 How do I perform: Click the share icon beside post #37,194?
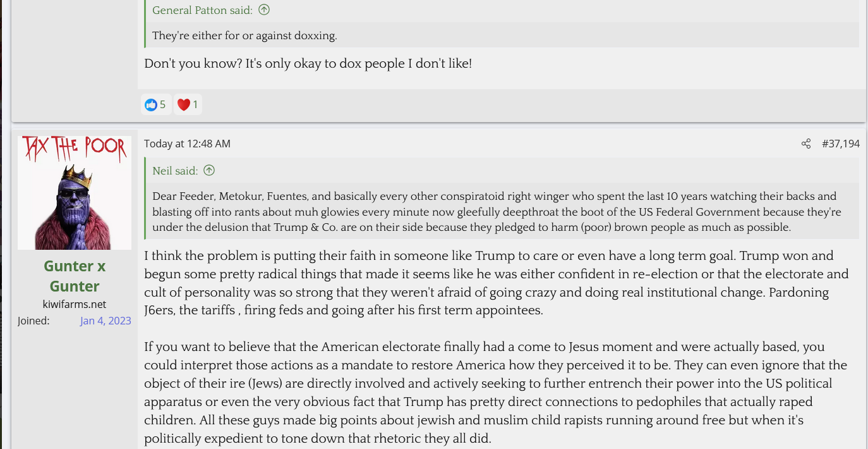pyautogui.click(x=805, y=144)
